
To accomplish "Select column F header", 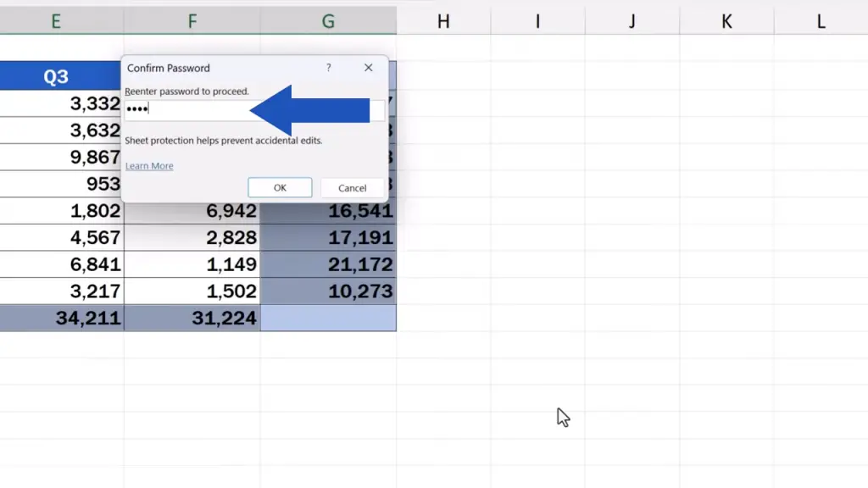I will coord(192,21).
